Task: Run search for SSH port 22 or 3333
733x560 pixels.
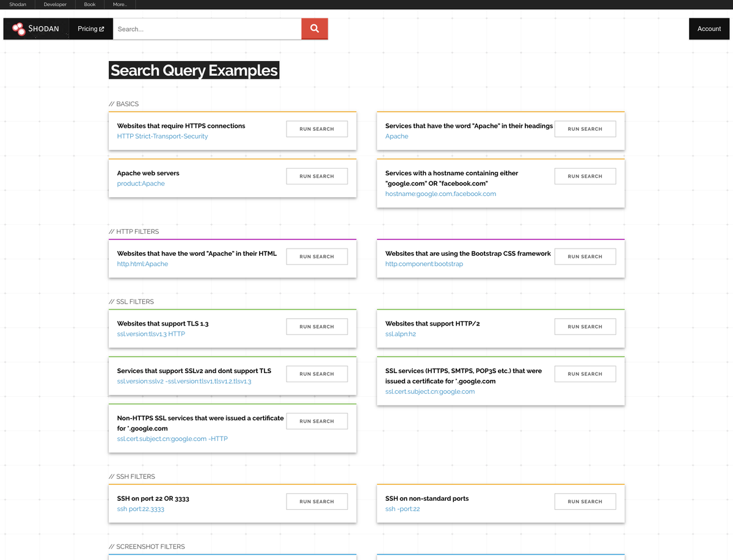Action: 317,501
